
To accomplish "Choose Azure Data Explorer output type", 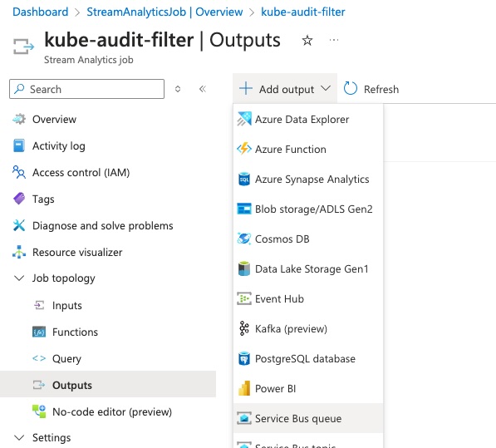I will (x=308, y=120).
